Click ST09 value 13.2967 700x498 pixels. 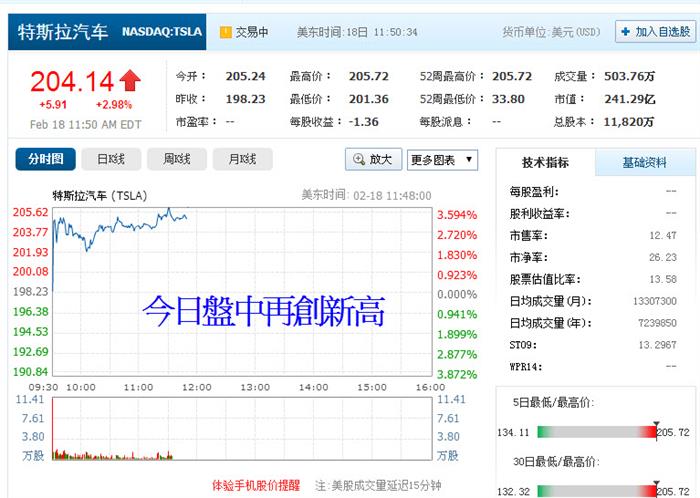pyautogui.click(x=658, y=345)
